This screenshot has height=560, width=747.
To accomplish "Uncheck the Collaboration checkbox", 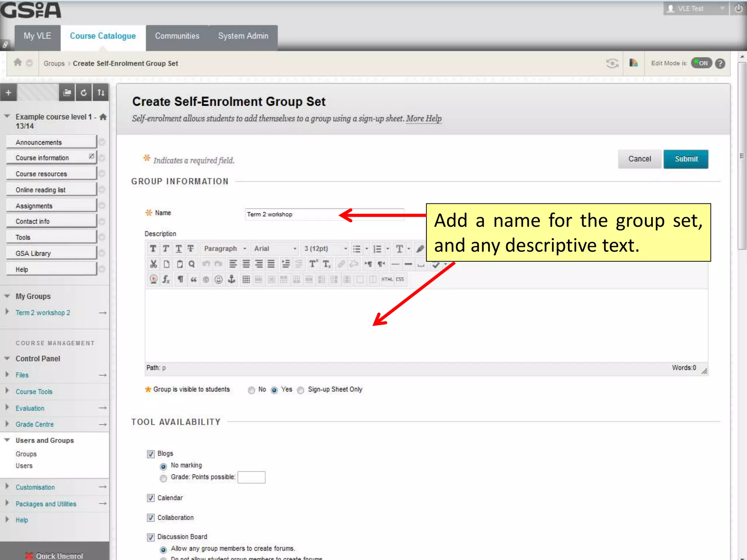I will pos(151,518).
